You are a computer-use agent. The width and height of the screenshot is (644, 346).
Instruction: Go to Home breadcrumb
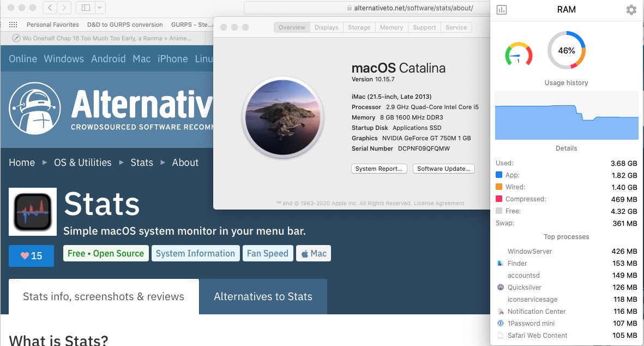(22, 163)
